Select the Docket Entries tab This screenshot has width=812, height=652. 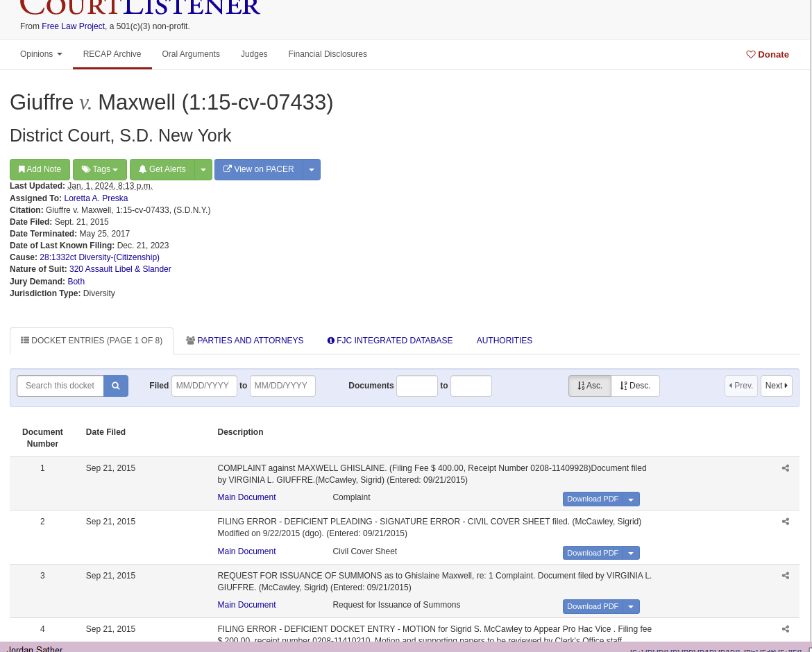coord(92,341)
